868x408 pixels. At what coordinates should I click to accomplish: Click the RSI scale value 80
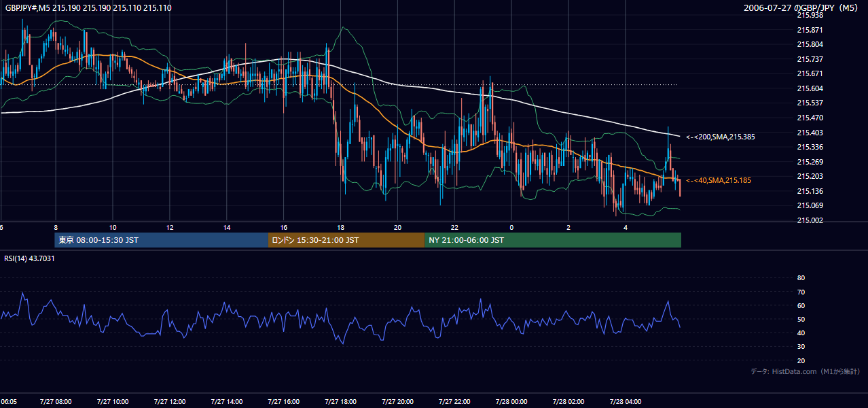click(801, 278)
